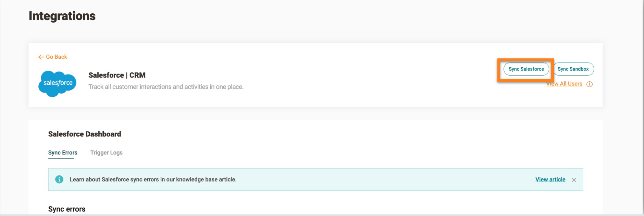The width and height of the screenshot is (644, 216).
Task: Switch to the Sync Errors tab
Action: (x=63, y=153)
